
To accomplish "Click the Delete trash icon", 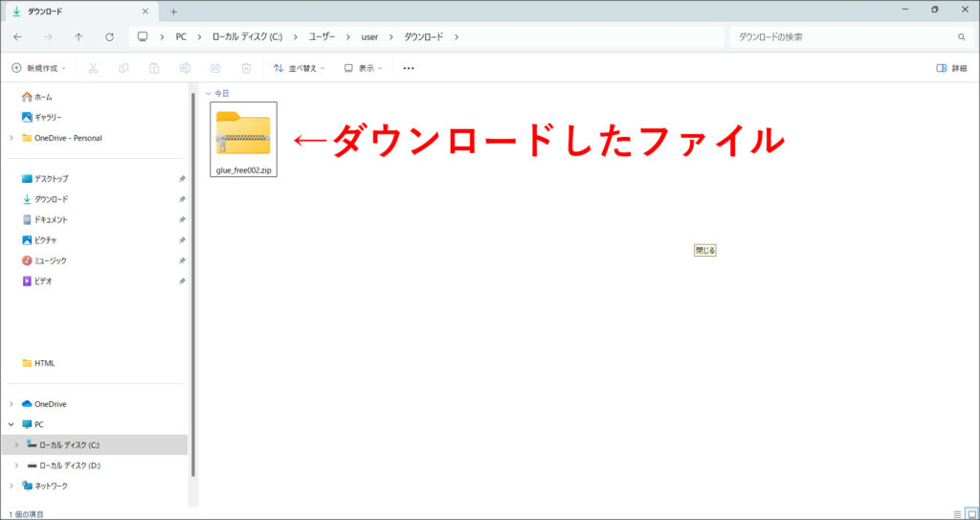I will tap(246, 68).
